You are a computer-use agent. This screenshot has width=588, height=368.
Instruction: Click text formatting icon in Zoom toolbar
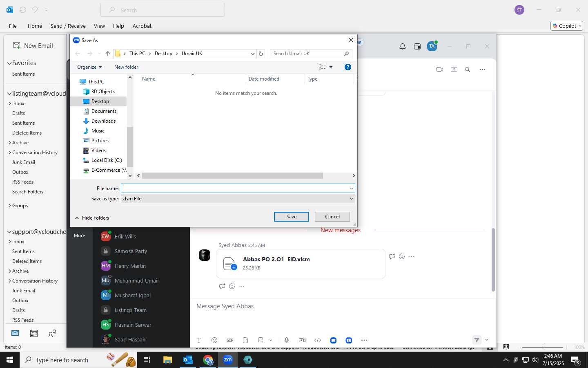point(199,340)
